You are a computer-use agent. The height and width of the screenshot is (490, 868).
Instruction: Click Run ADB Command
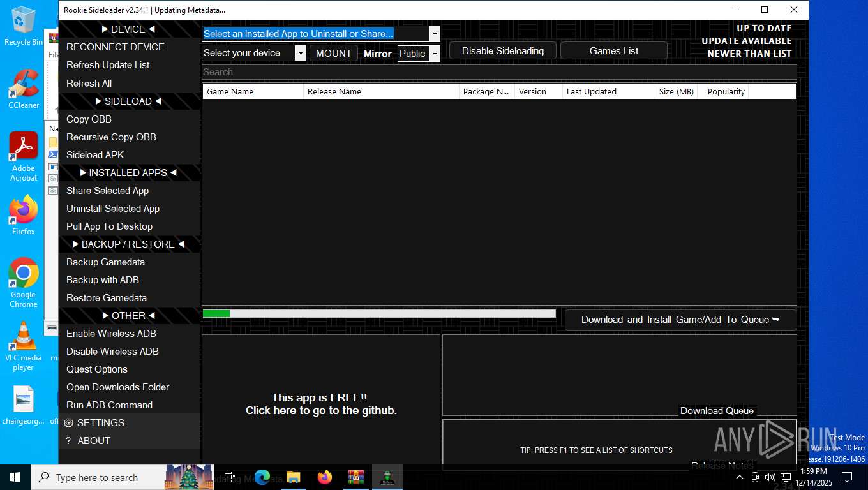tap(129, 405)
